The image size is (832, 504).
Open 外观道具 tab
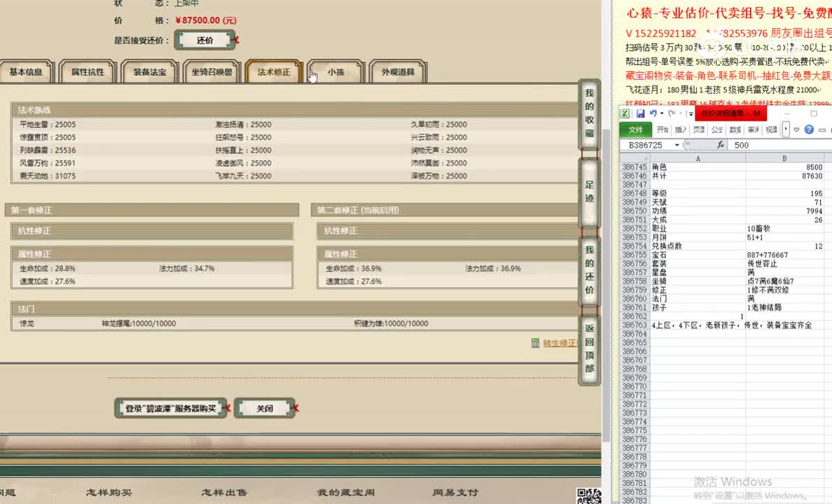(x=398, y=71)
